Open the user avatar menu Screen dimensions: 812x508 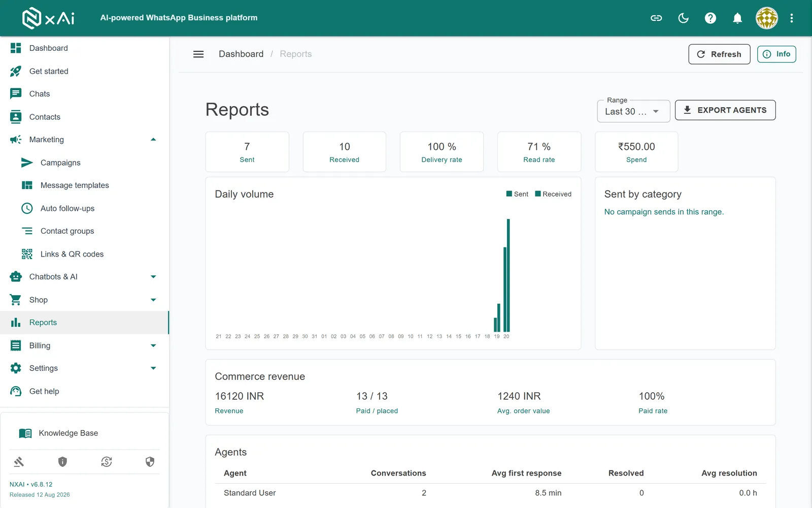(x=767, y=18)
